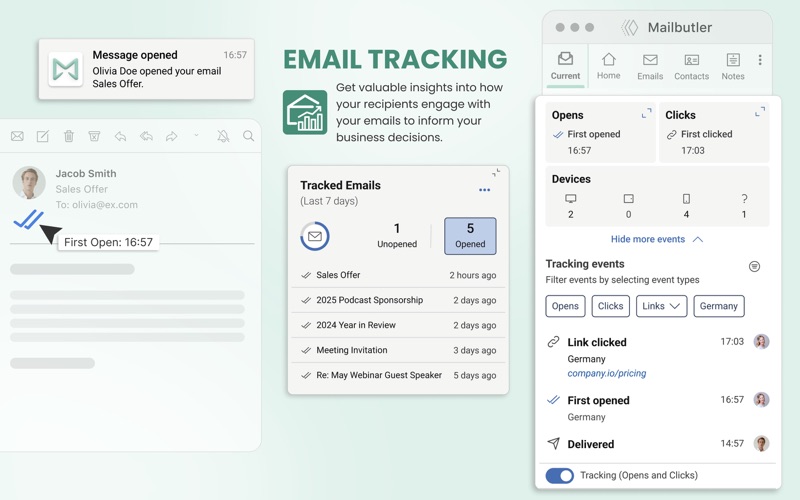800x500 pixels.
Task: Open the small chevron dropdown in mail toolbar
Action: (x=196, y=136)
